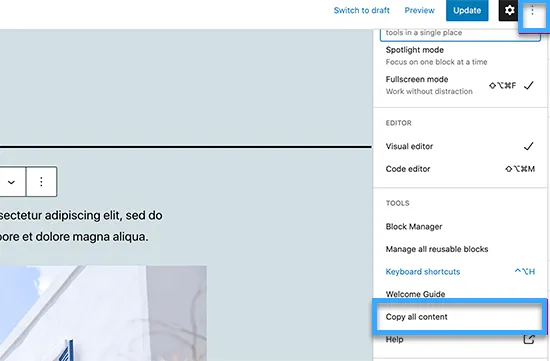Click the TOOLS section heading
The image size is (550, 361).
click(397, 203)
